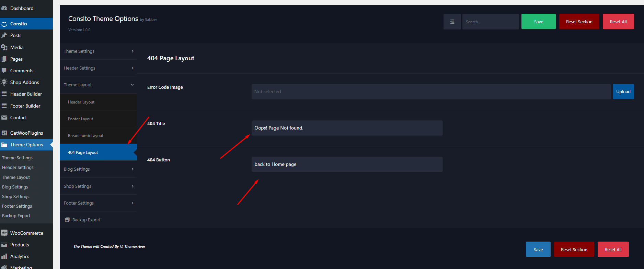
Task: Click the Backup Export panel icon
Action: coord(67,220)
